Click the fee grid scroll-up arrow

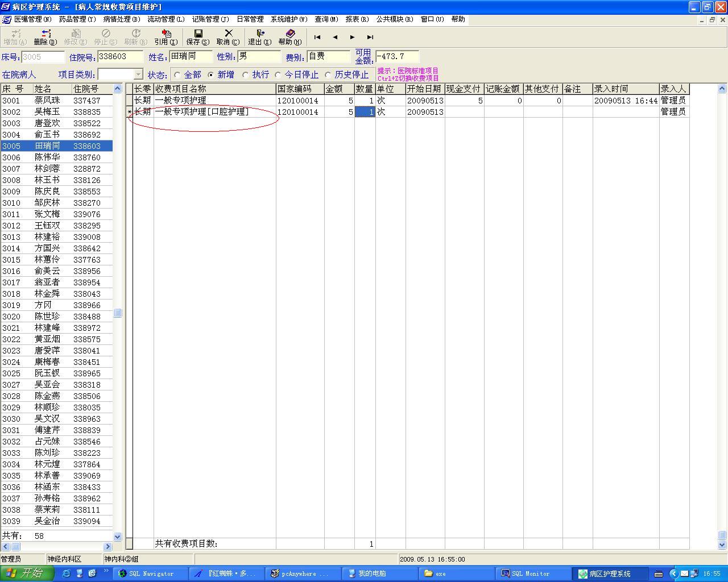tap(722, 89)
